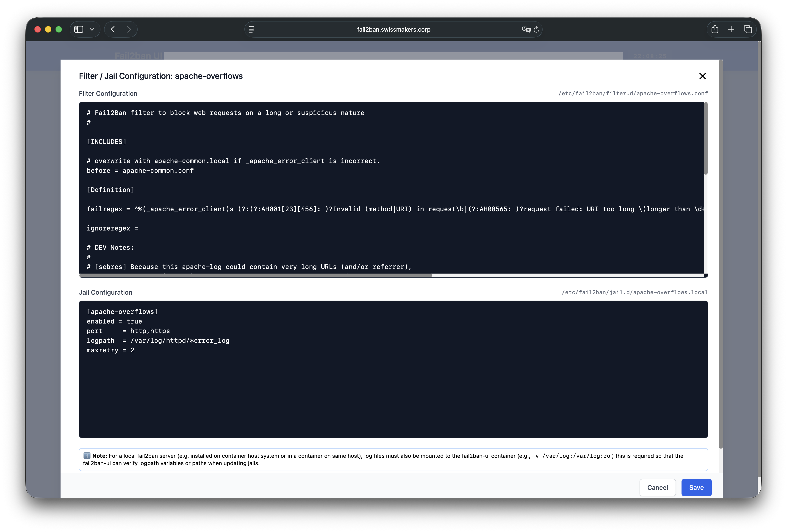Click the horizontal scrollbar of the filter editor
The height and width of the screenshot is (532, 787).
click(x=256, y=275)
